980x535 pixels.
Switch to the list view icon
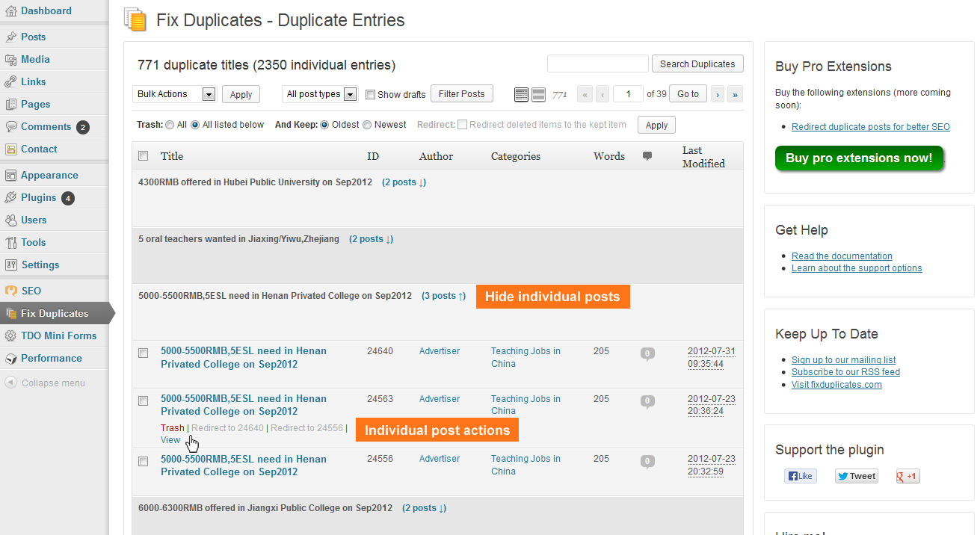tap(521, 94)
